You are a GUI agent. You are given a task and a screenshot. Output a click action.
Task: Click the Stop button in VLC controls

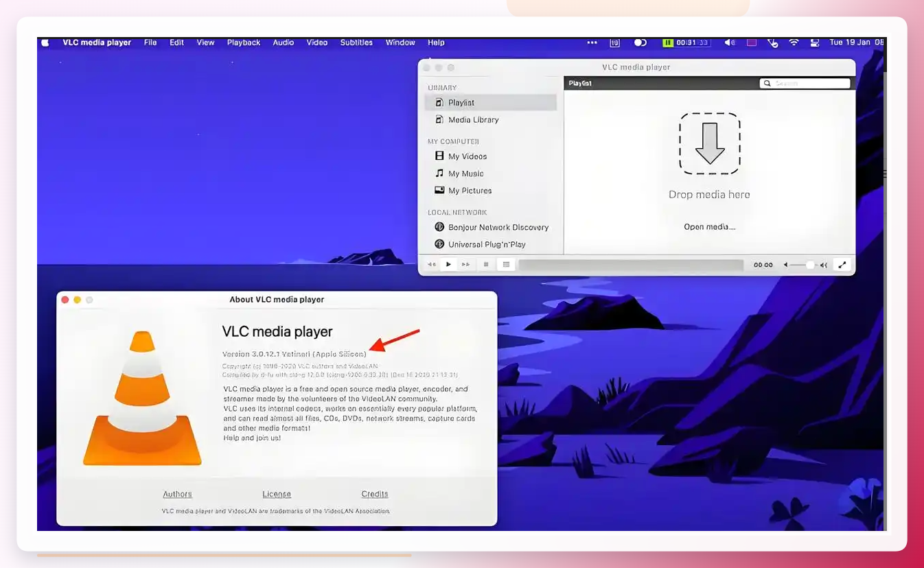[x=486, y=264]
